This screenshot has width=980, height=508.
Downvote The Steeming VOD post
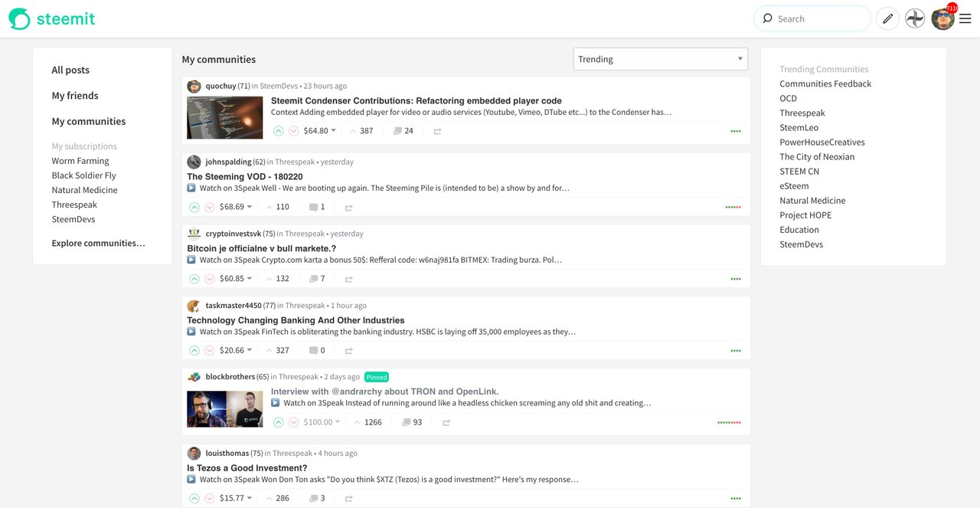click(x=209, y=207)
